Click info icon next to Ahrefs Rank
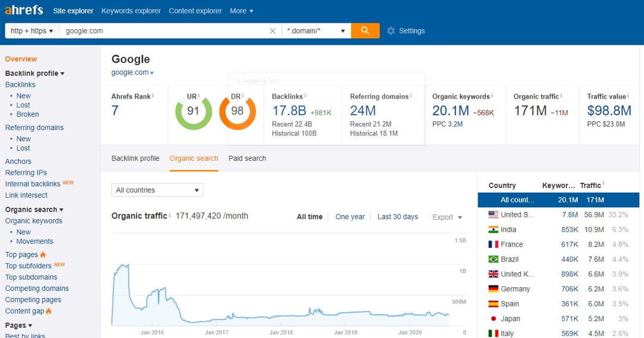The image size is (644, 338). [153, 96]
